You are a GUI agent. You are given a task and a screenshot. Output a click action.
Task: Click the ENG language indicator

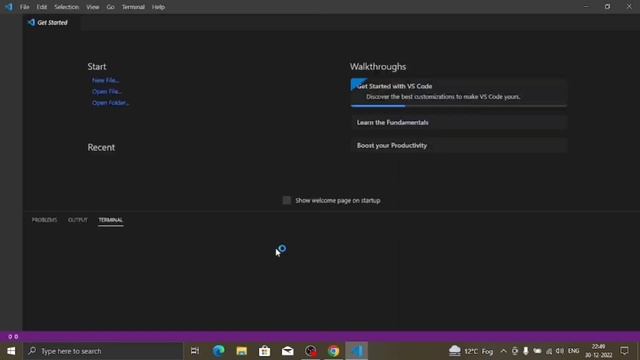[573, 351]
